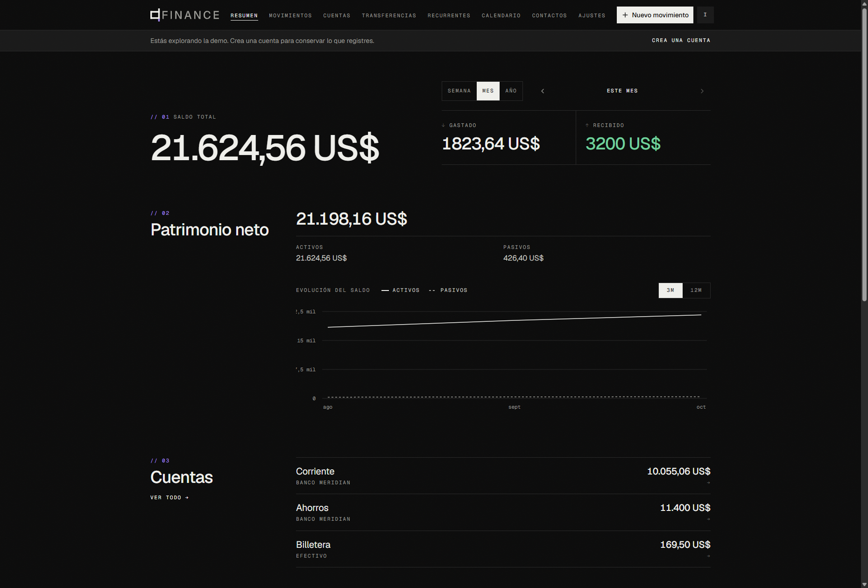Image resolution: width=868 pixels, height=588 pixels.
Task: Click the Crea una cuenta link
Action: pos(681,41)
